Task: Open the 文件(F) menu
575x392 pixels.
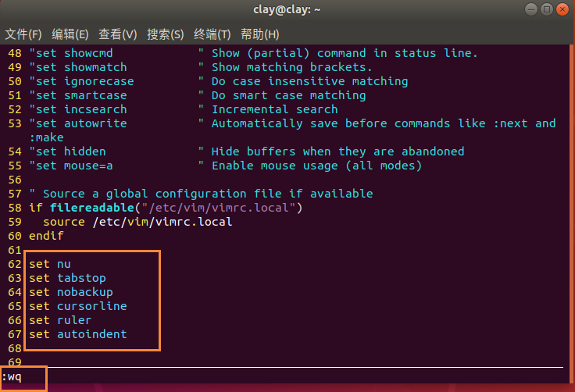Action: coord(23,34)
